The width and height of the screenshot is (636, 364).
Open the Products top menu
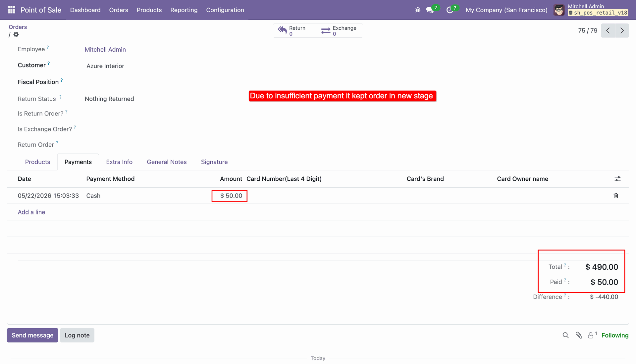click(x=149, y=10)
